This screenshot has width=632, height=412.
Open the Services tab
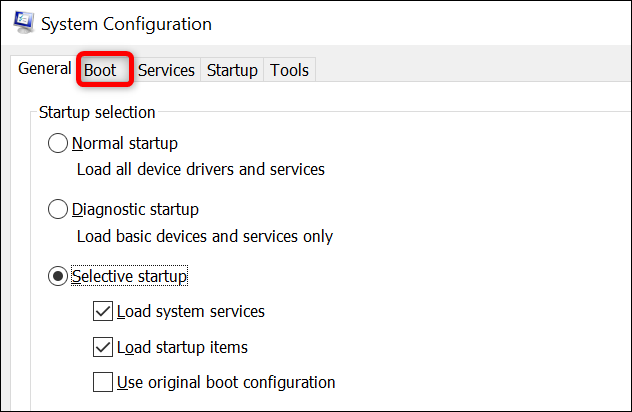tap(166, 71)
